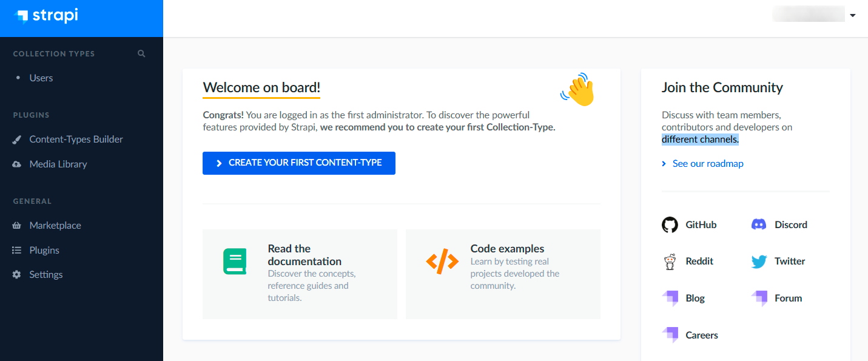Click the Reddit alien icon

670,261
